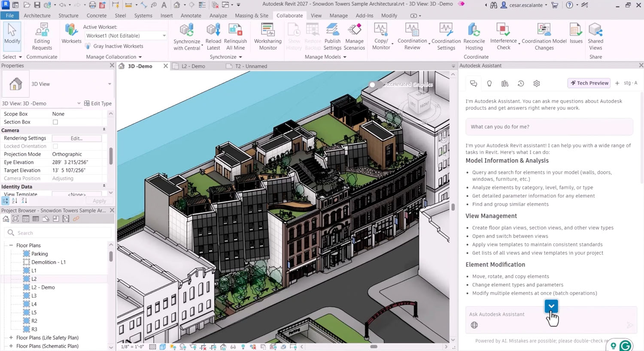Click the Tech Preview button

tap(589, 83)
